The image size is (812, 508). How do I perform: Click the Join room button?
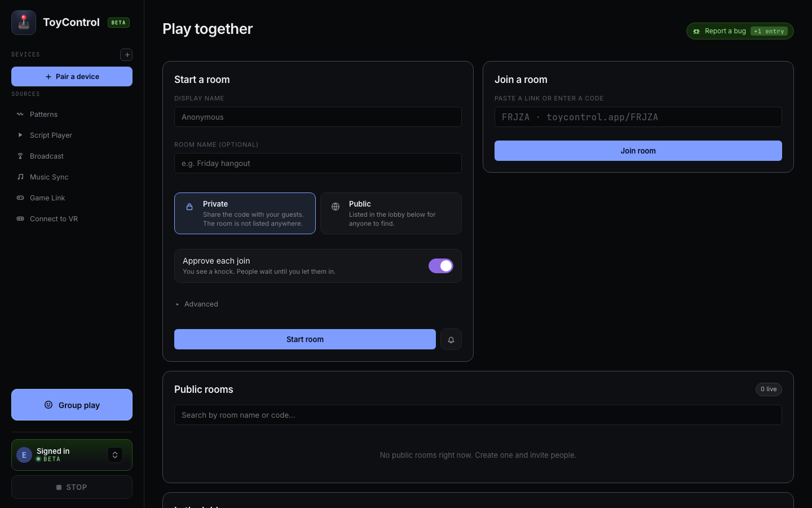[638, 151]
